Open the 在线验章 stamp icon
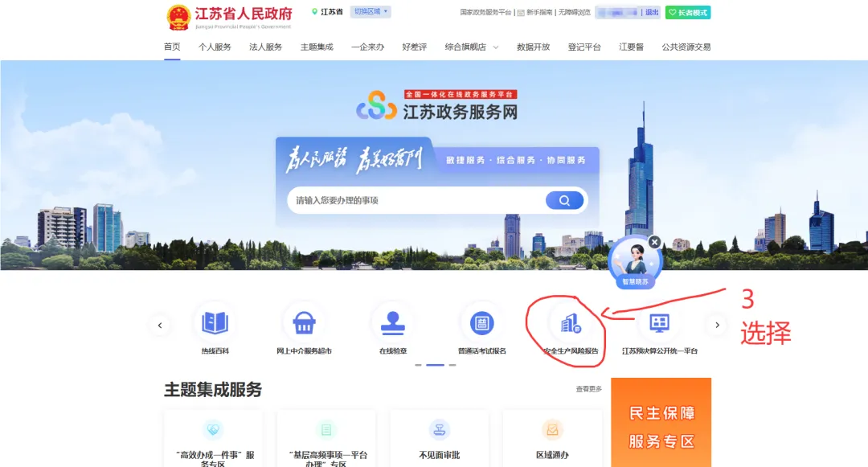 (x=393, y=322)
